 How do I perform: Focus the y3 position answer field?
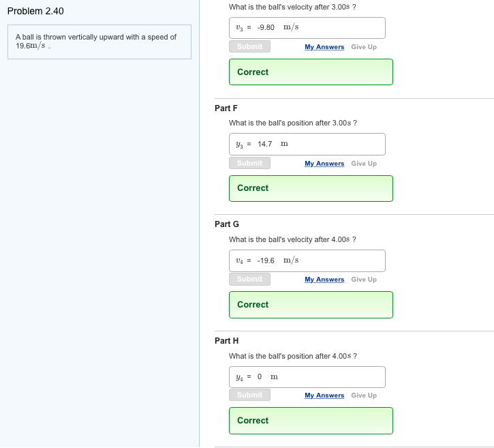[307, 144]
